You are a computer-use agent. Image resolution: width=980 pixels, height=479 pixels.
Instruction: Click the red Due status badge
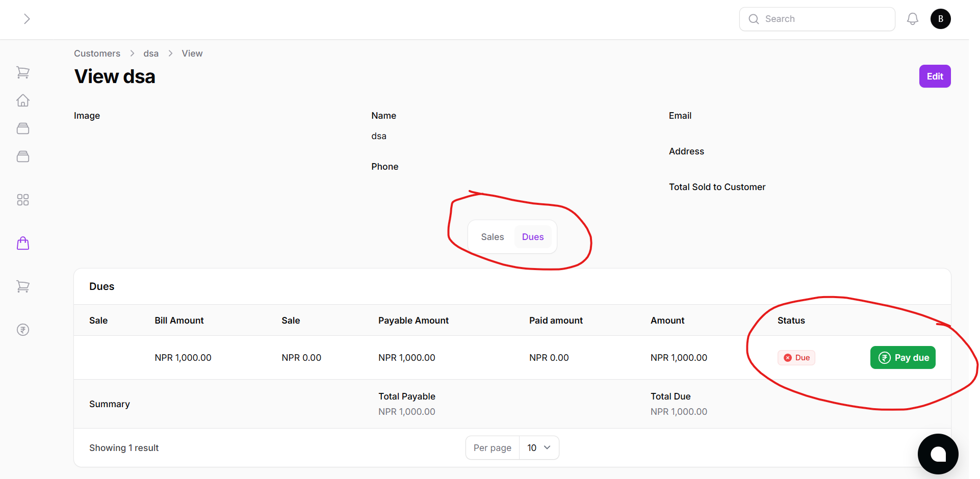796,357
